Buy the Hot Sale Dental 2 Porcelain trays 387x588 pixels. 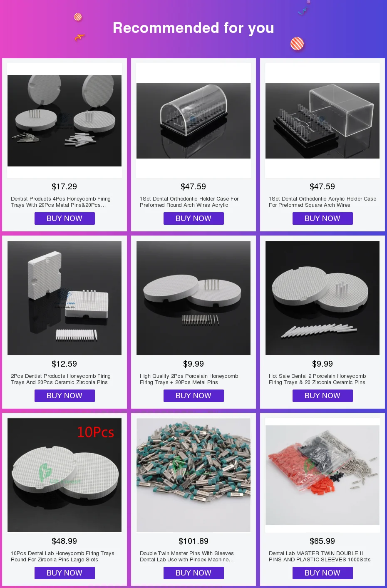coord(322,396)
